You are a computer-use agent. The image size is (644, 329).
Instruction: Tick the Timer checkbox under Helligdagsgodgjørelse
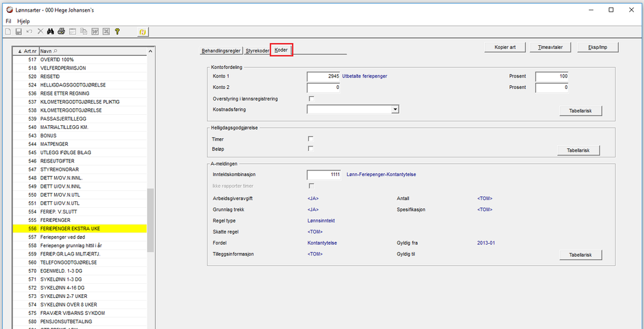click(x=311, y=139)
